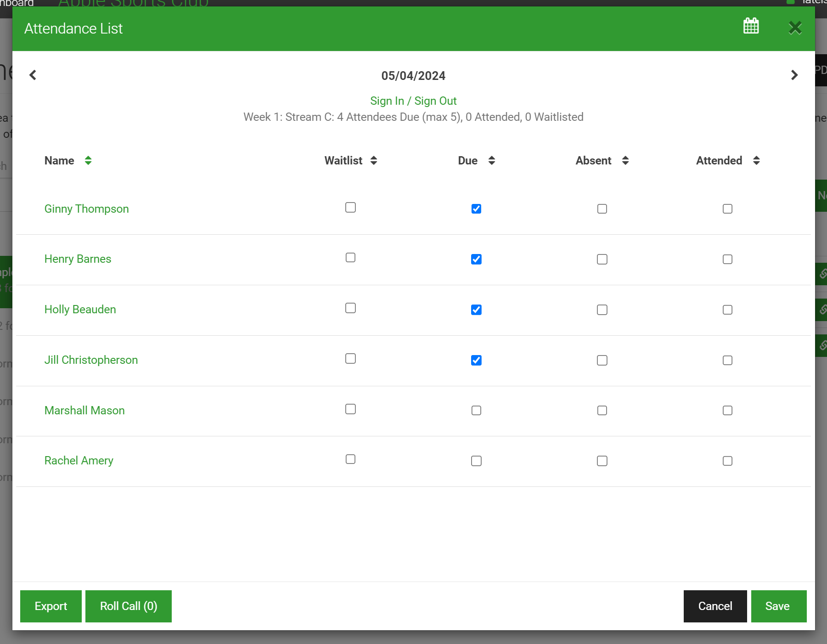Click the Export button
This screenshot has width=827, height=644.
(x=51, y=606)
